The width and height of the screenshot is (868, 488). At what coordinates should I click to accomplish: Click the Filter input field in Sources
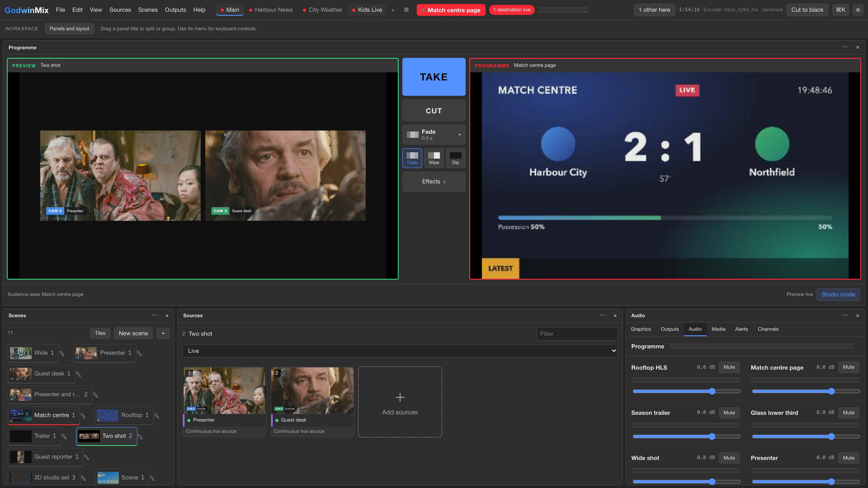[x=577, y=334]
